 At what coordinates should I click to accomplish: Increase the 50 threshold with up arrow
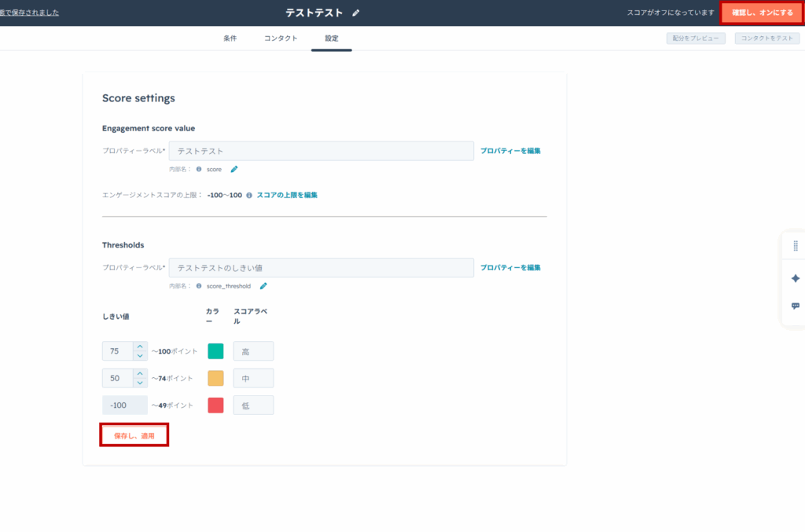140,374
